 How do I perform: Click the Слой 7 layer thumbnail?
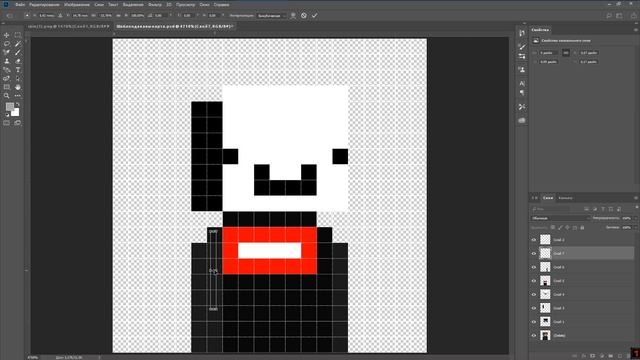coord(545,253)
